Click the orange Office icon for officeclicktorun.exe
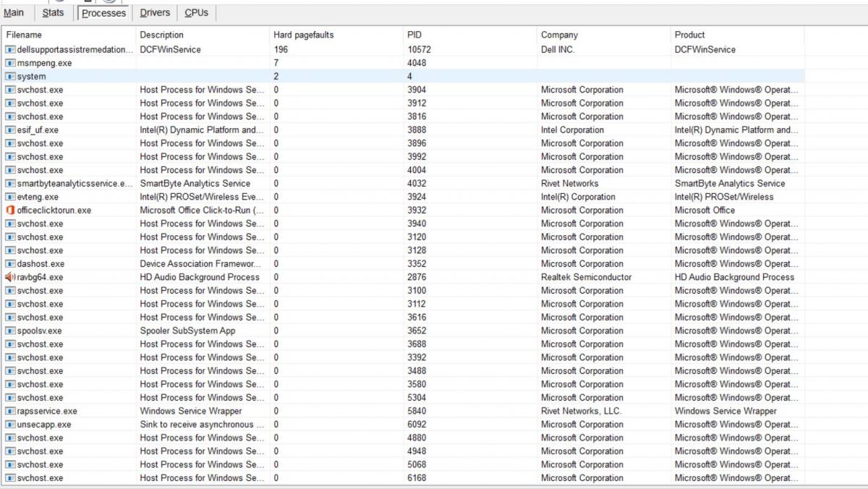 [x=11, y=211]
